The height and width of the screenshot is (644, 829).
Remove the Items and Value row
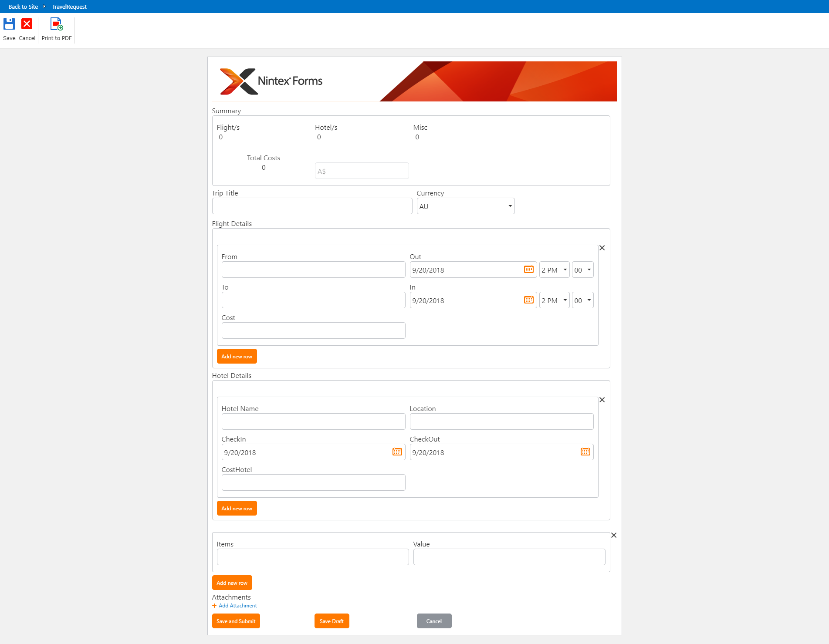pyautogui.click(x=614, y=535)
